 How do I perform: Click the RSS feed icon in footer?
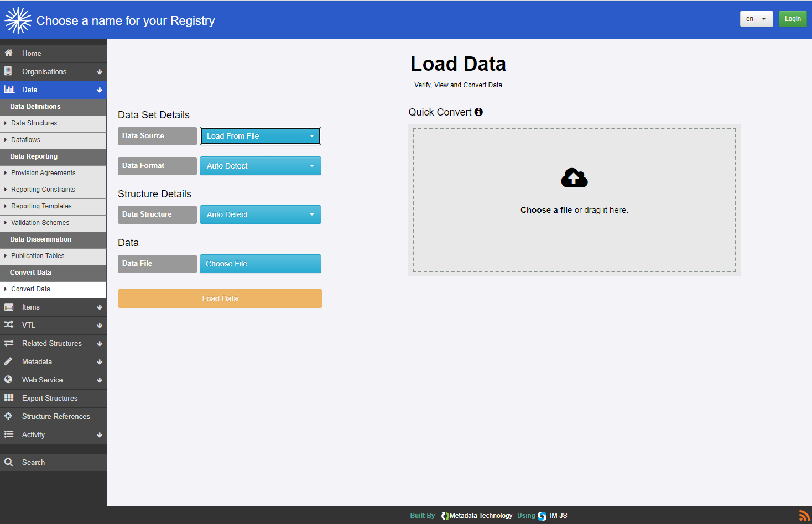click(804, 516)
